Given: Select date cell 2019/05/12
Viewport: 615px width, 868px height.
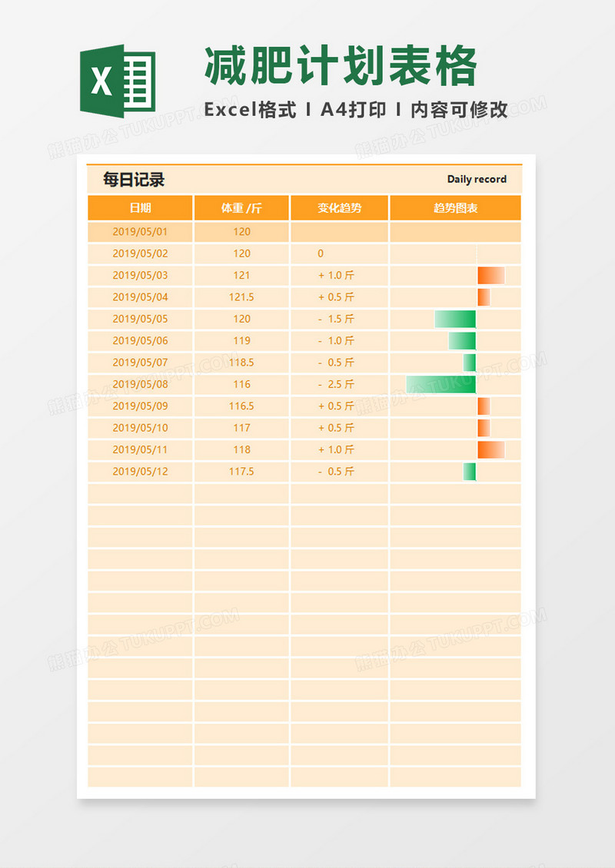Looking at the screenshot, I should coord(140,472).
